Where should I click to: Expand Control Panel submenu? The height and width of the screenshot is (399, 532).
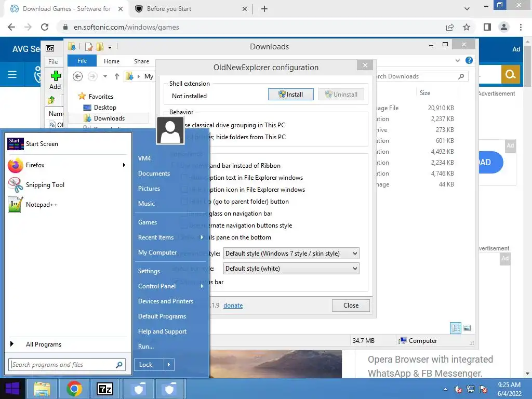pyautogui.click(x=202, y=286)
